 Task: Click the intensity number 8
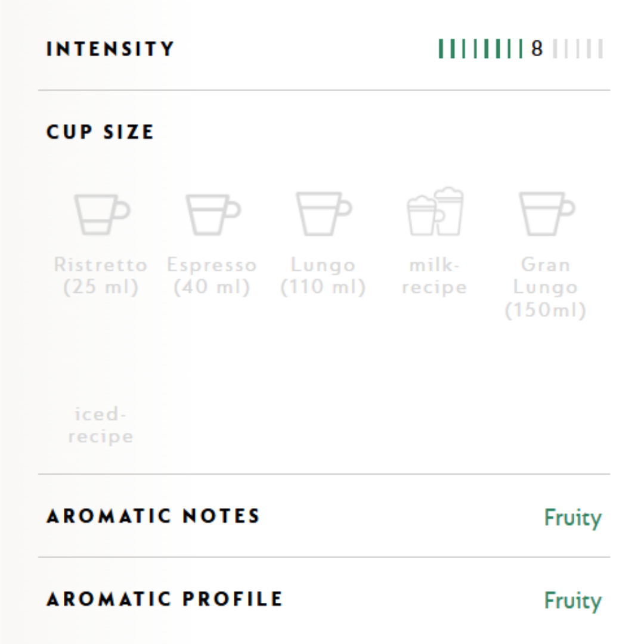click(x=537, y=48)
